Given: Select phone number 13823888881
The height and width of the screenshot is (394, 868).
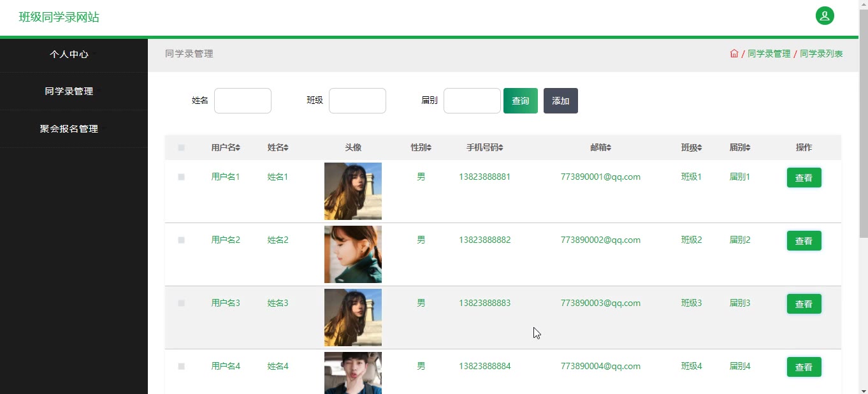Looking at the screenshot, I should click(484, 177).
